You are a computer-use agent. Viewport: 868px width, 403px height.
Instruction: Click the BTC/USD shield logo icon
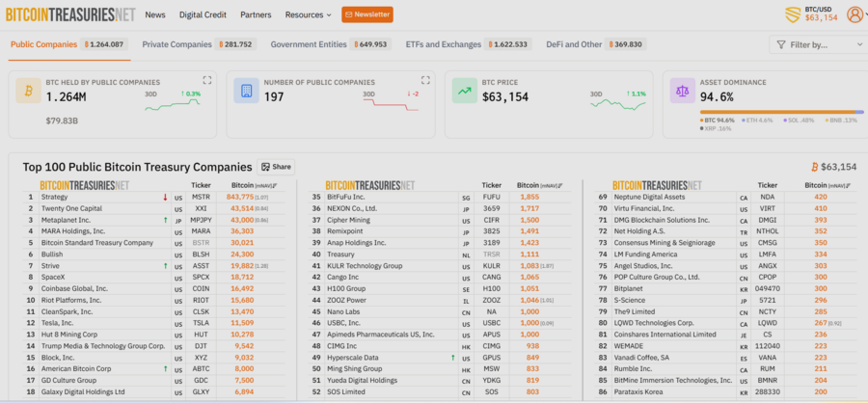coord(794,15)
